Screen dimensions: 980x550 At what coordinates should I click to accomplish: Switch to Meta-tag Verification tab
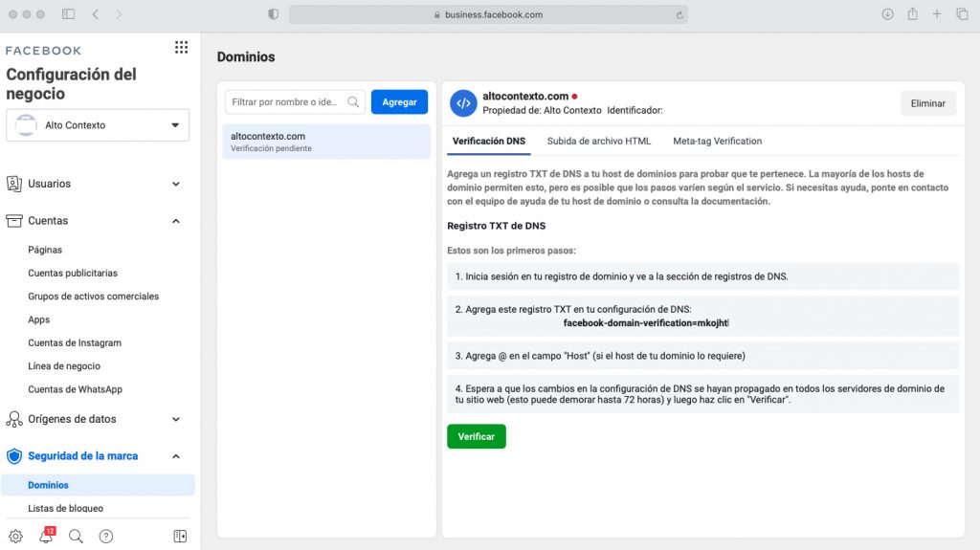(718, 142)
